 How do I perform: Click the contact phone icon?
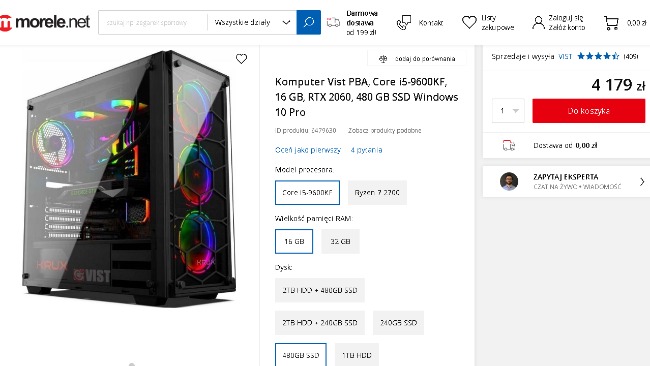[x=404, y=22]
